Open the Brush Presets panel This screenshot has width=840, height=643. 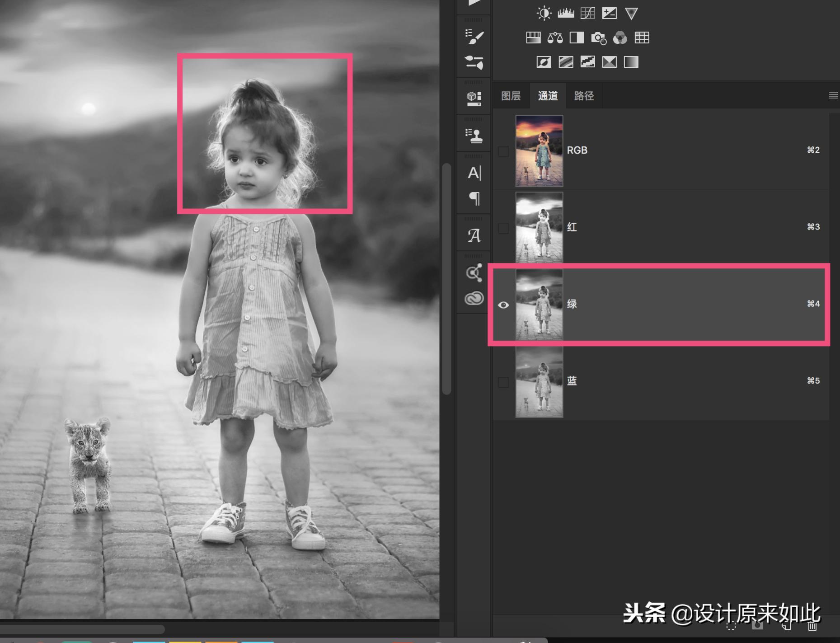pyautogui.click(x=474, y=37)
